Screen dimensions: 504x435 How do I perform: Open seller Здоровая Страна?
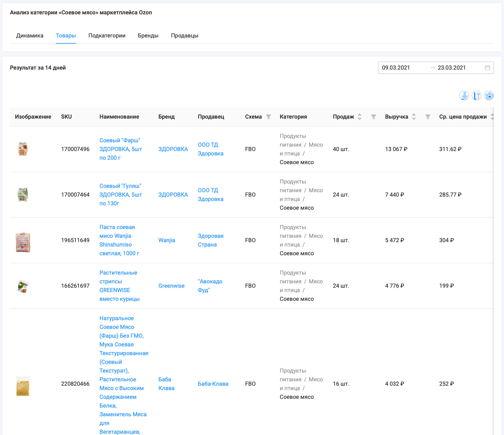point(211,240)
